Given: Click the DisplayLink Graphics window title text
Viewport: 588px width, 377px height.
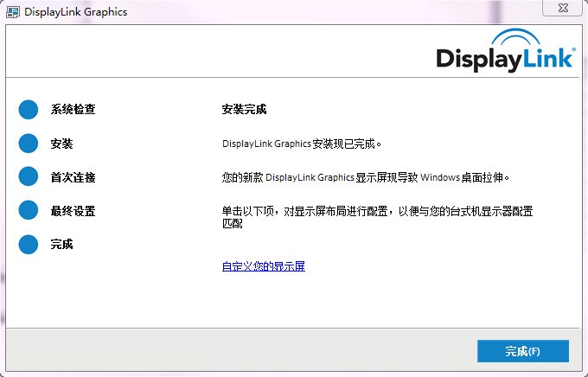Looking at the screenshot, I should (76, 12).
